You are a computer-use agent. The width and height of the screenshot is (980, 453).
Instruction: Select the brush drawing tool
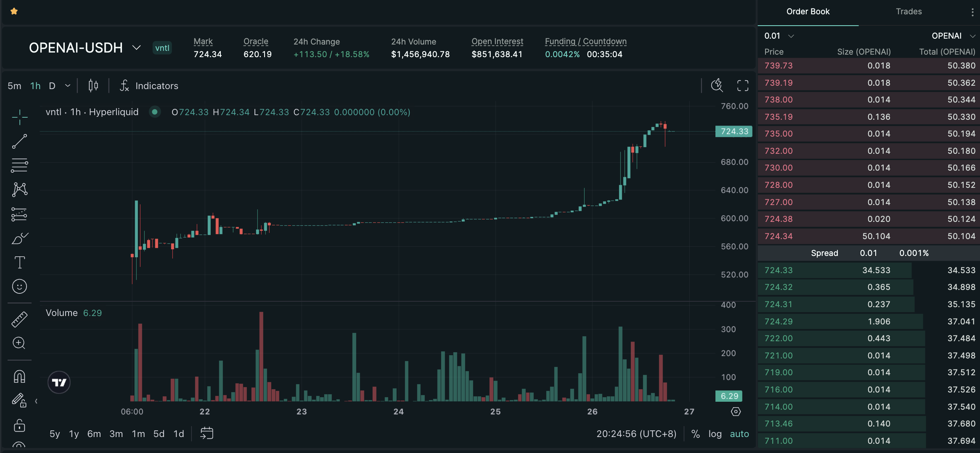coord(20,238)
